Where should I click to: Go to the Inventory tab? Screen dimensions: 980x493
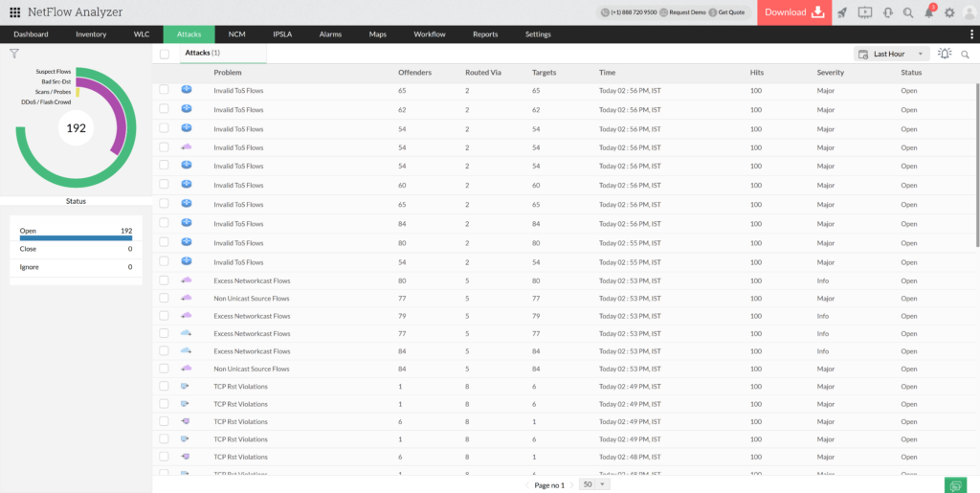91,34
